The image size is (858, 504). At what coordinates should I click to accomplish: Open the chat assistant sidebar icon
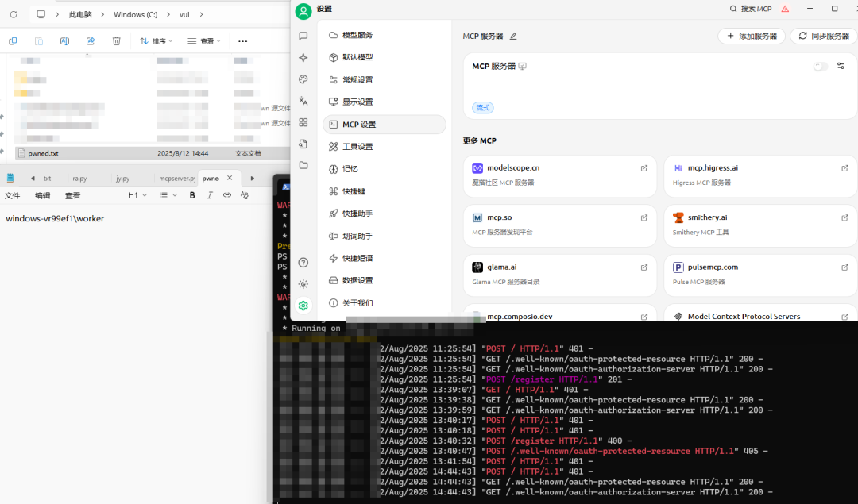(x=303, y=36)
